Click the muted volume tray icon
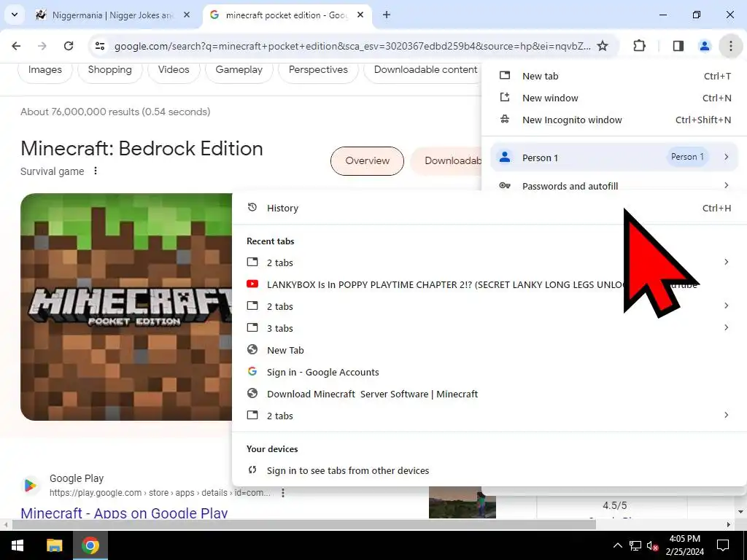747x560 pixels. coord(651,545)
